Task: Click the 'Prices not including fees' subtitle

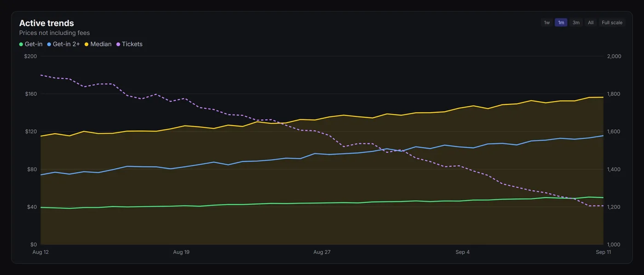Action: [x=54, y=33]
